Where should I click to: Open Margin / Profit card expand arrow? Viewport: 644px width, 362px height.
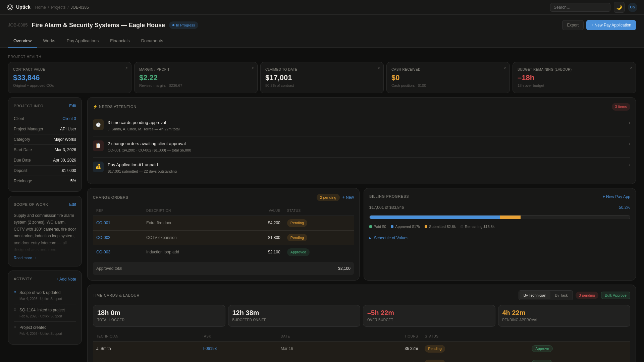253,68
